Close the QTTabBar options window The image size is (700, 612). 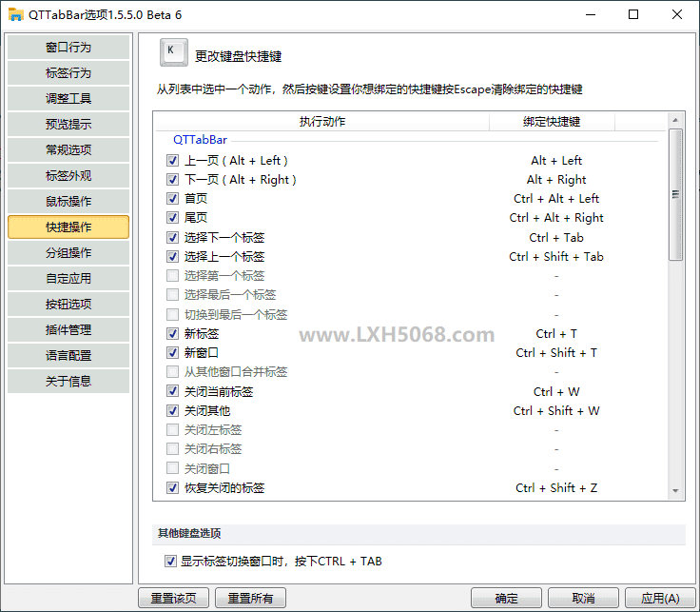click(677, 14)
